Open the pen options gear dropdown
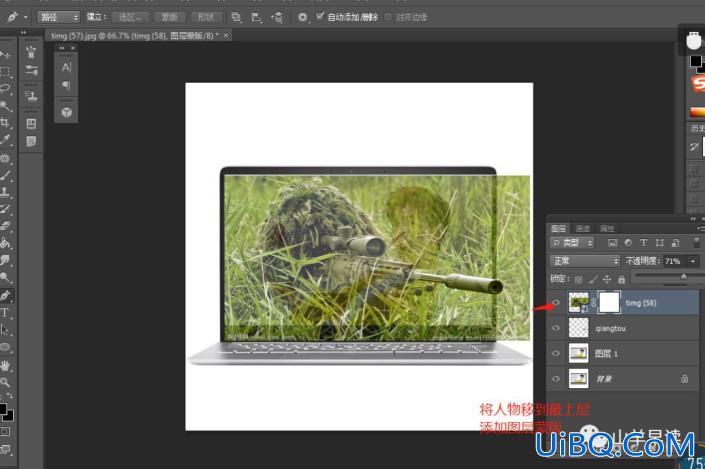This screenshot has width=705, height=469. [x=303, y=18]
